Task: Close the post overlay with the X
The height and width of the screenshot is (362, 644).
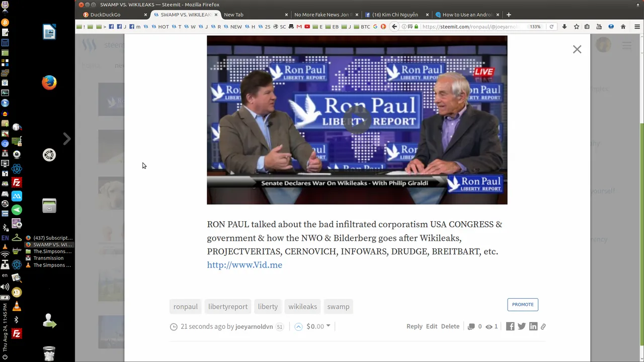Action: coord(577,49)
